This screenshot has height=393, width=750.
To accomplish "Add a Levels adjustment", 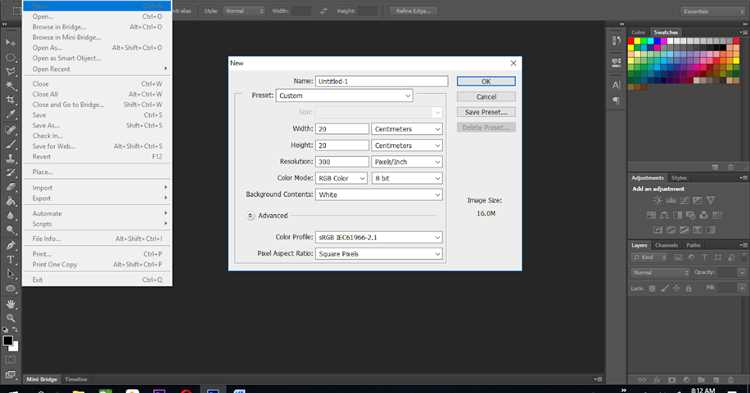I will pyautogui.click(x=671, y=200).
